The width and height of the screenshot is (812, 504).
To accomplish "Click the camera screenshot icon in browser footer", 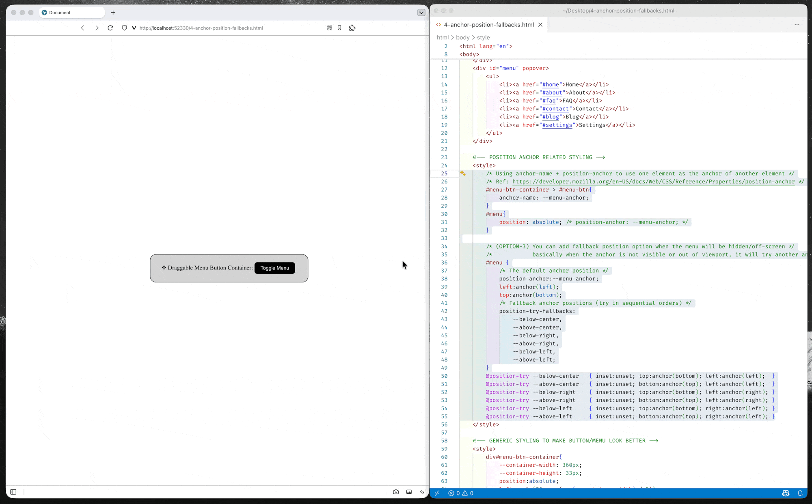I will [396, 492].
